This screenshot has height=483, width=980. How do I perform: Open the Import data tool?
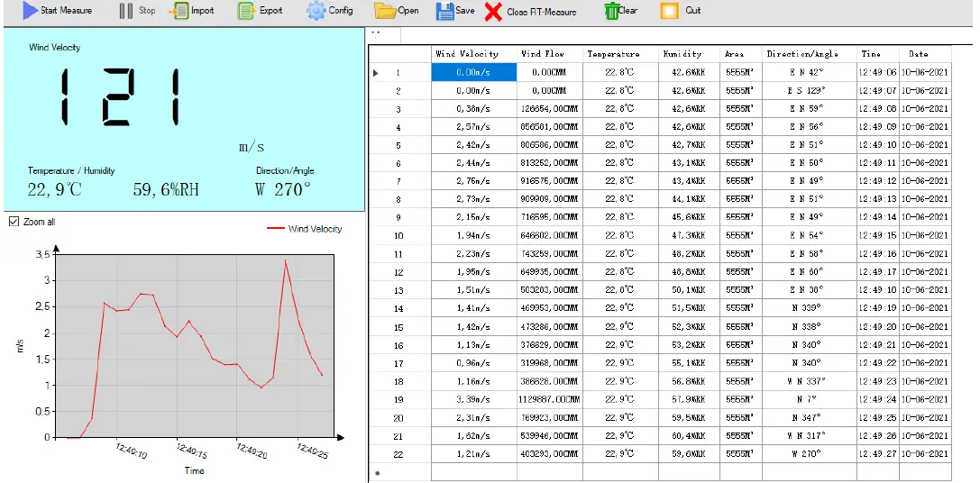(x=179, y=11)
